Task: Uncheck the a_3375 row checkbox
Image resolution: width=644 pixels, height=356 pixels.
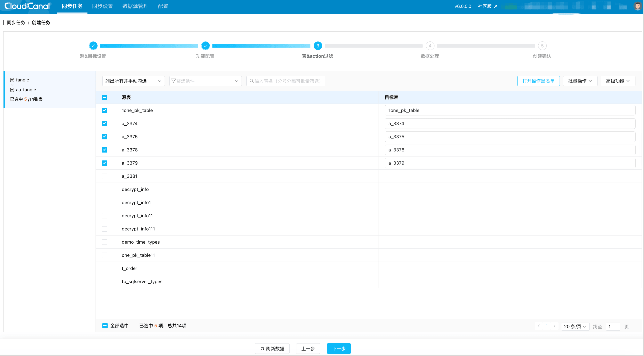Action: (104, 137)
